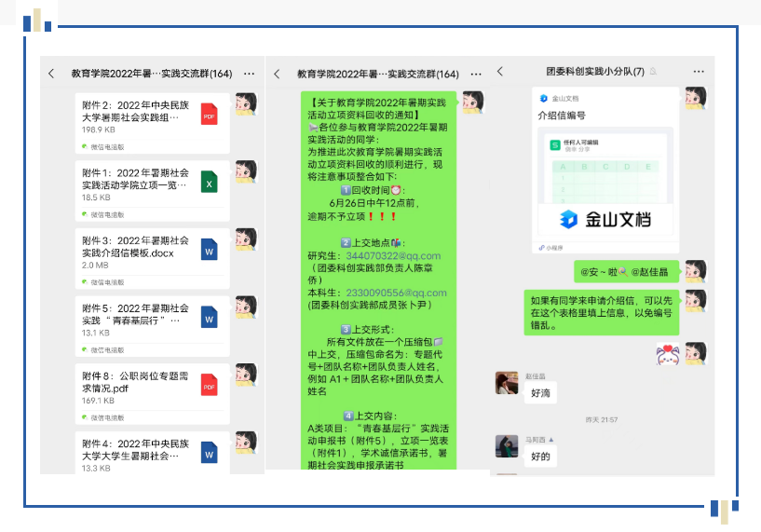
Task: Open the Word icon of 附件5 青春基层行
Action: tap(209, 319)
